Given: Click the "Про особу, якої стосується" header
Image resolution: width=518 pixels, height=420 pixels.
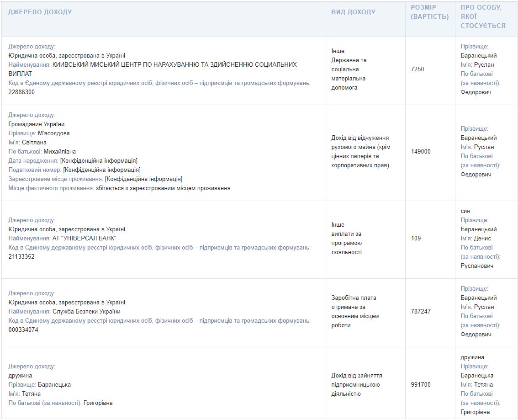Looking at the screenshot, I should pyautogui.click(x=483, y=16).
